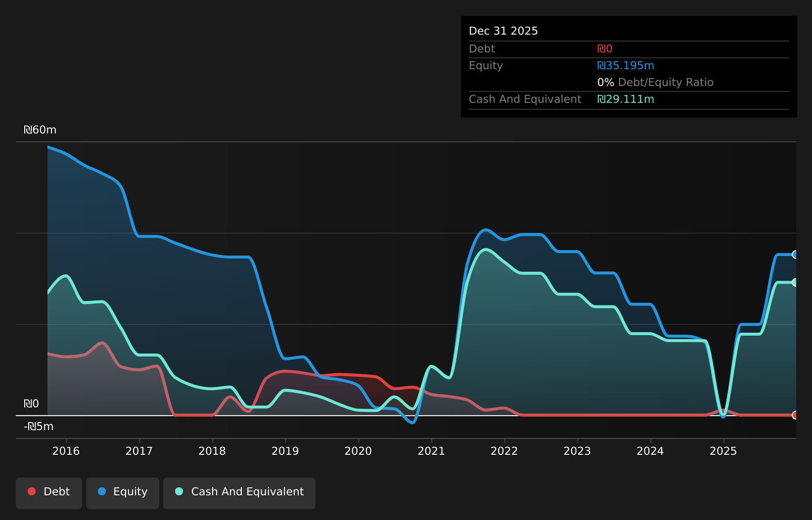
Task: Click the 2018 x-axis label
Action: click(212, 451)
